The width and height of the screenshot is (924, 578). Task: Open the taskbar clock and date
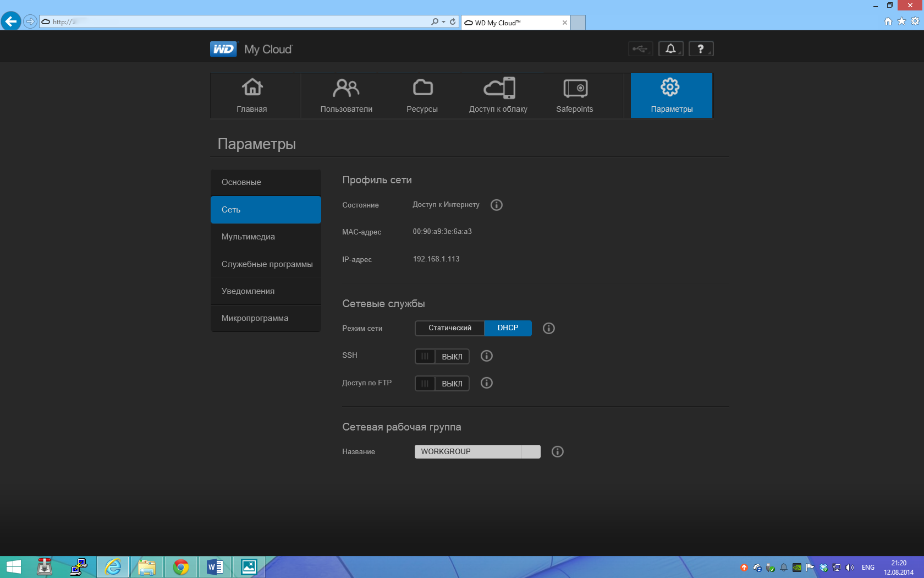coord(899,568)
